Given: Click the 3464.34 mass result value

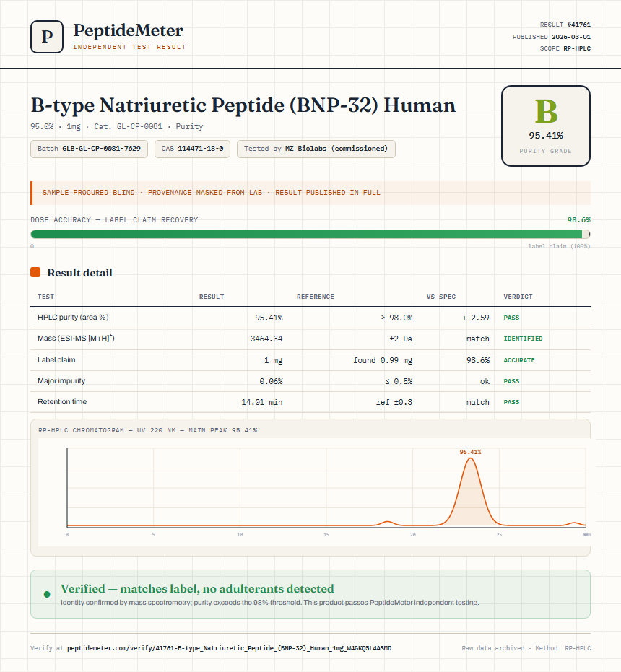Looking at the screenshot, I should pos(266,339).
